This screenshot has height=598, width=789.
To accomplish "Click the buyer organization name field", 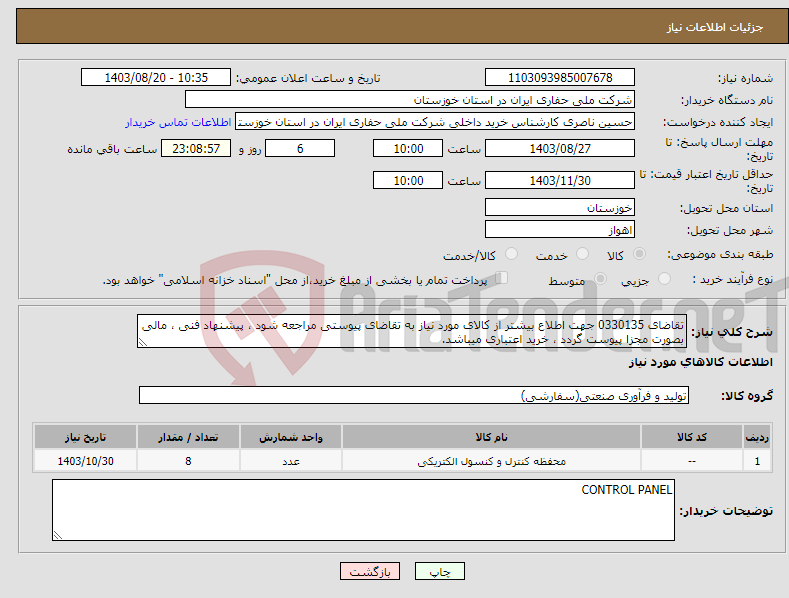I will [410, 100].
